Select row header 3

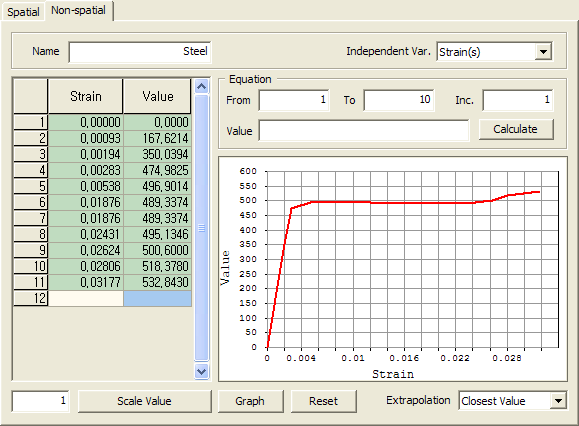click(31, 154)
